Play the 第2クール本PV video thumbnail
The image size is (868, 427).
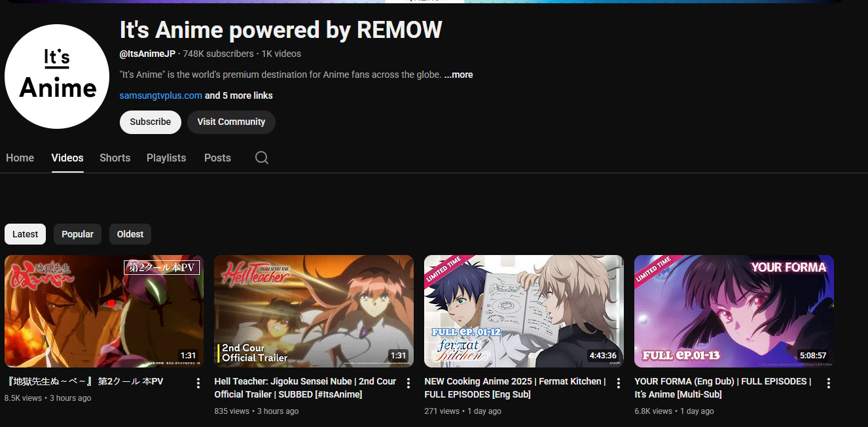(x=104, y=311)
